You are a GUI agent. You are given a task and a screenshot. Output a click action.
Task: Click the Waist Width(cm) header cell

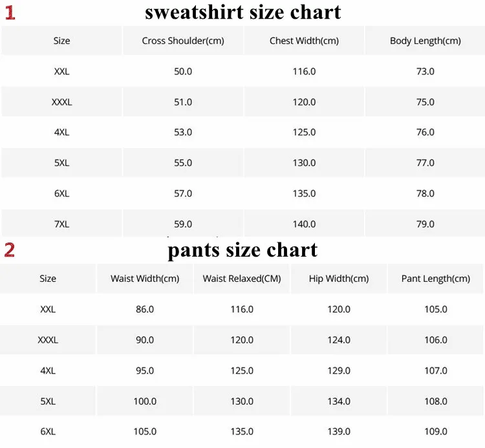145,279
